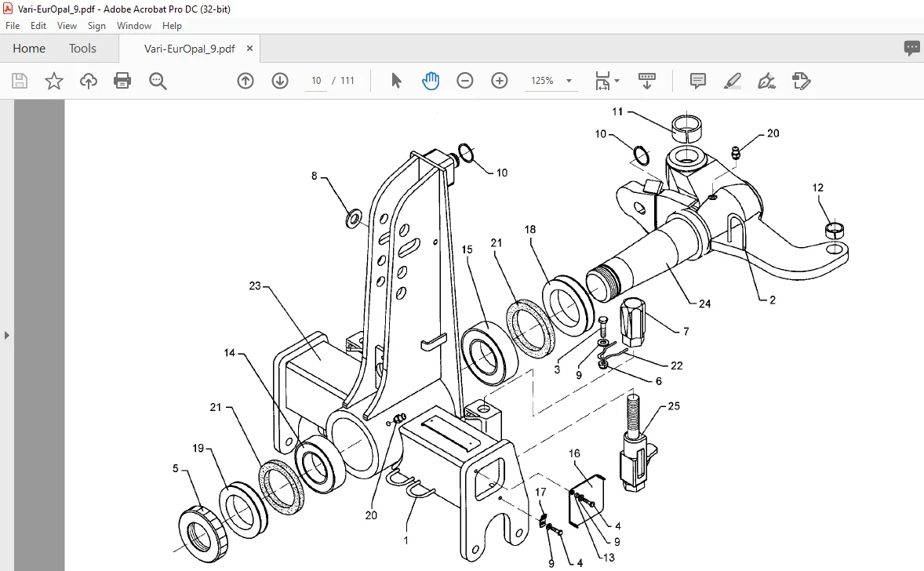Expand the left navigation pane arrow

tap(6, 335)
